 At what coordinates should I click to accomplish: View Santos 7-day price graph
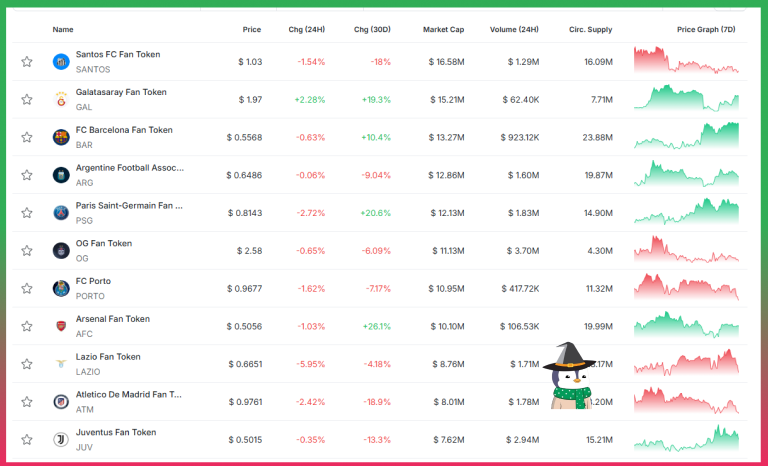[686, 60]
